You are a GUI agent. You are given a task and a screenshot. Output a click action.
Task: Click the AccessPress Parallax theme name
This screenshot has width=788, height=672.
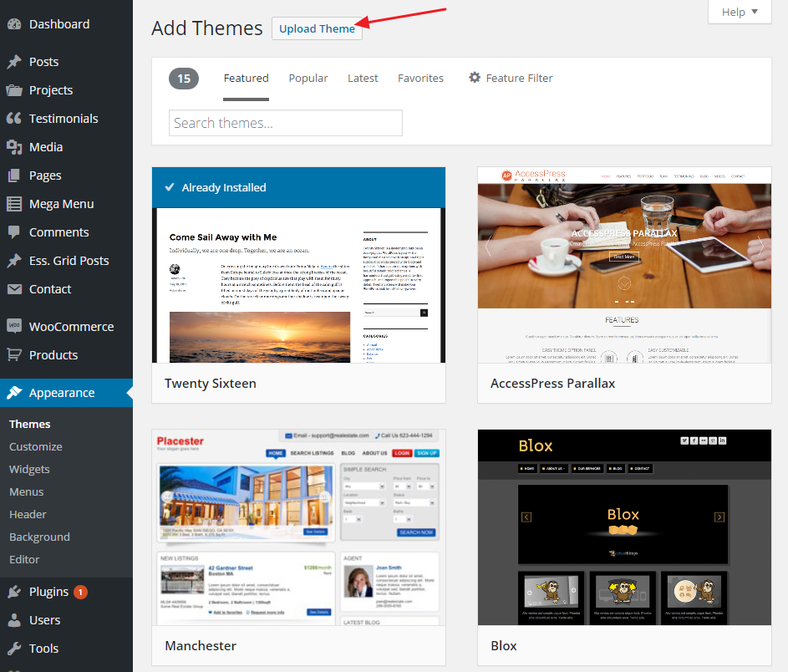pyautogui.click(x=553, y=384)
